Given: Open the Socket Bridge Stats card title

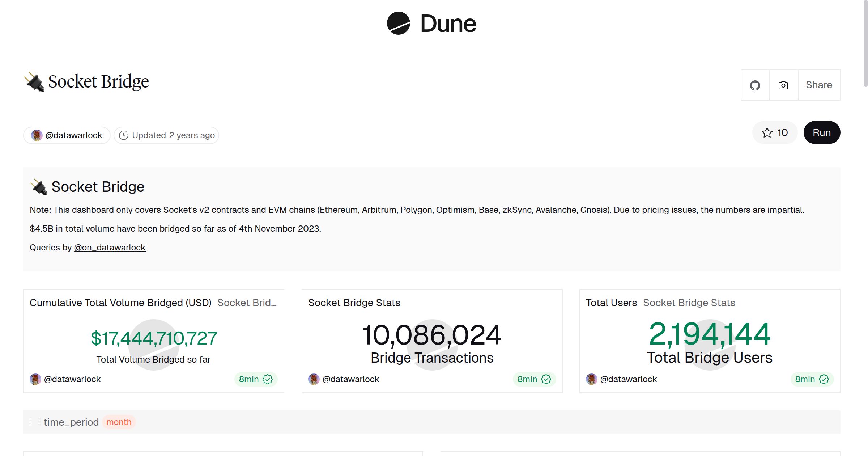Looking at the screenshot, I should click(354, 303).
